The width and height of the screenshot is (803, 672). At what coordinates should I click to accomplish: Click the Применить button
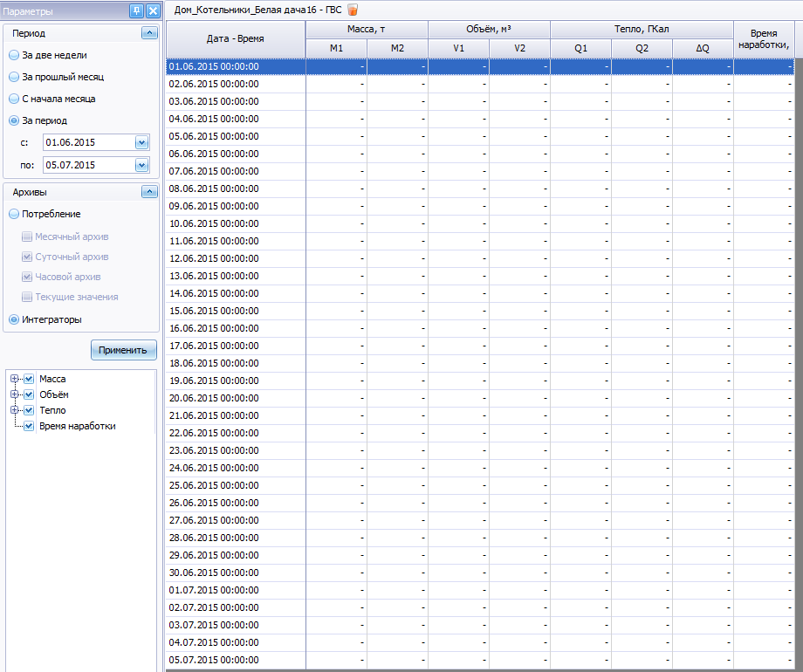[123, 350]
